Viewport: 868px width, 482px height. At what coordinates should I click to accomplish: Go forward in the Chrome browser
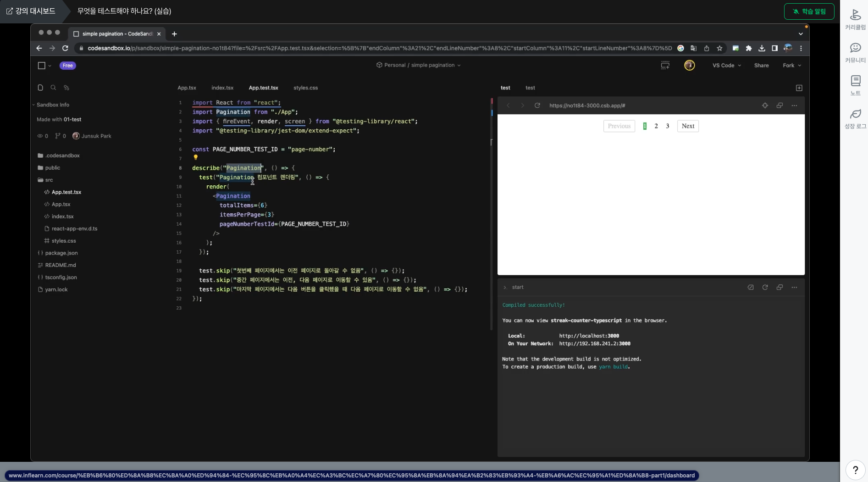(52, 48)
